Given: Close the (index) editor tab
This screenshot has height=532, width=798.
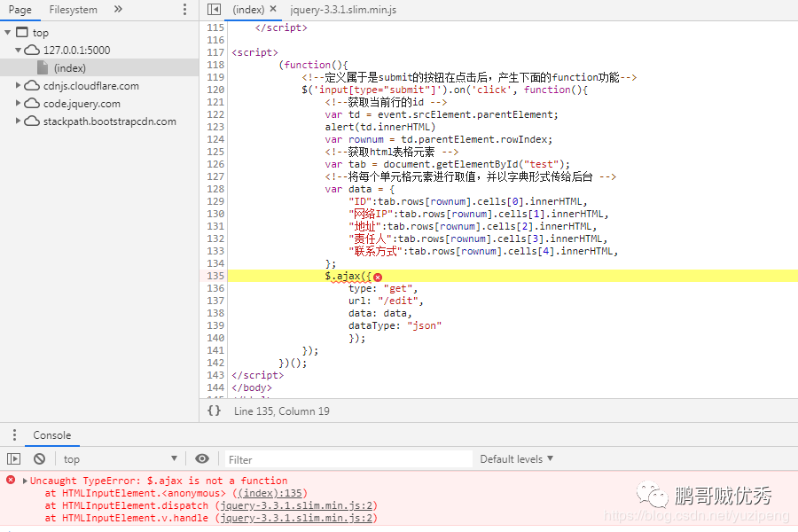Looking at the screenshot, I should 273,9.
